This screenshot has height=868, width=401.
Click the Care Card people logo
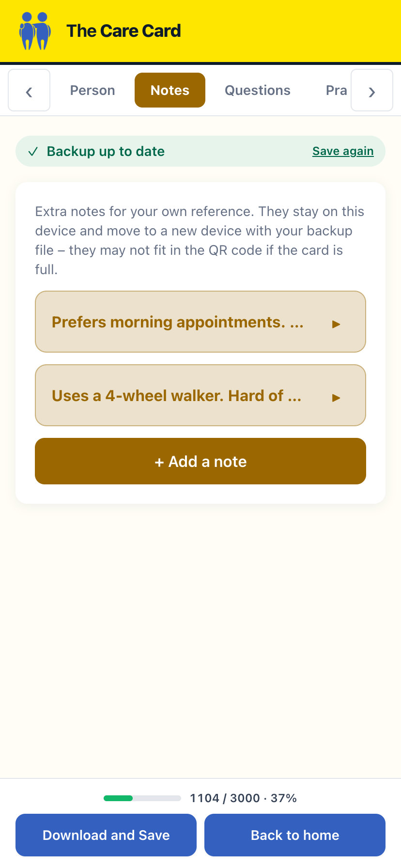(35, 31)
